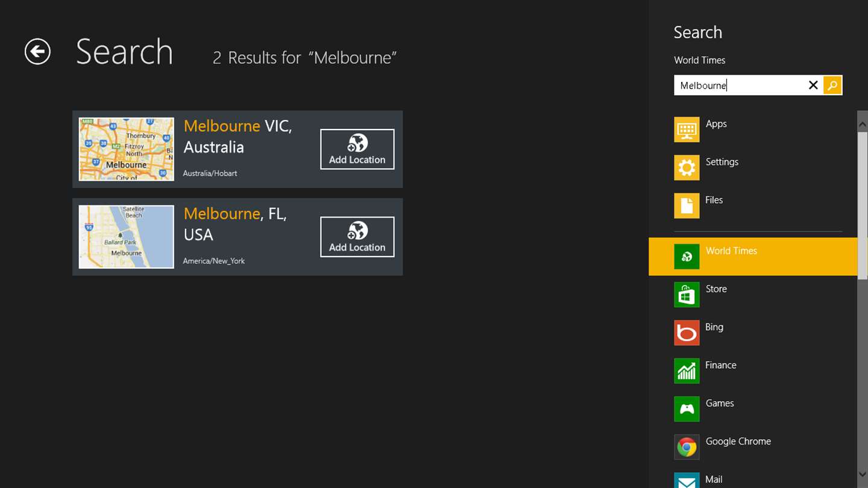Click the globe icon in Florida's Add Location

tap(357, 231)
